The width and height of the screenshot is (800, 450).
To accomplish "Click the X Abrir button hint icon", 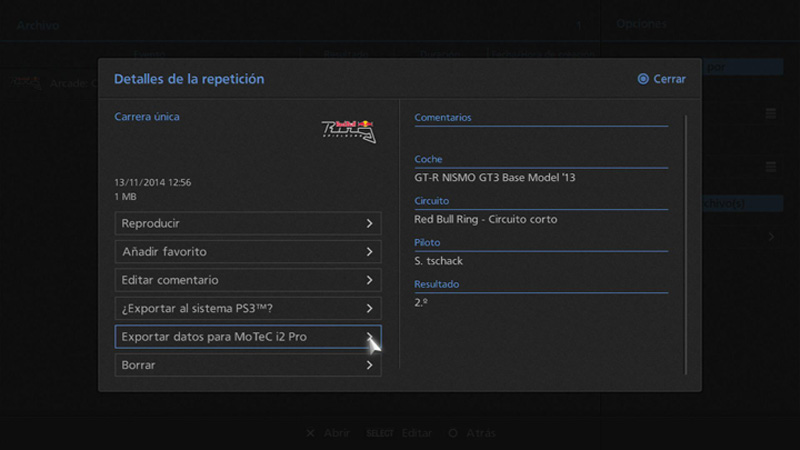I will tap(310, 433).
